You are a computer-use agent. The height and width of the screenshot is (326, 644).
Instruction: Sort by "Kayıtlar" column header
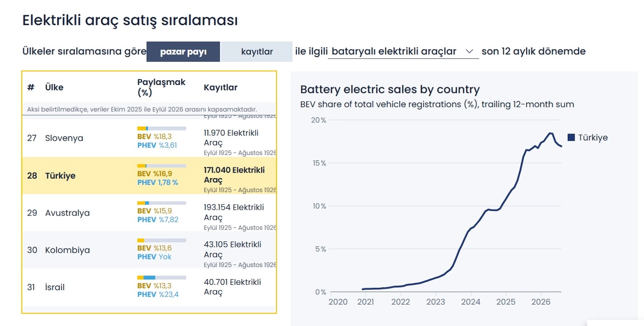pos(220,88)
